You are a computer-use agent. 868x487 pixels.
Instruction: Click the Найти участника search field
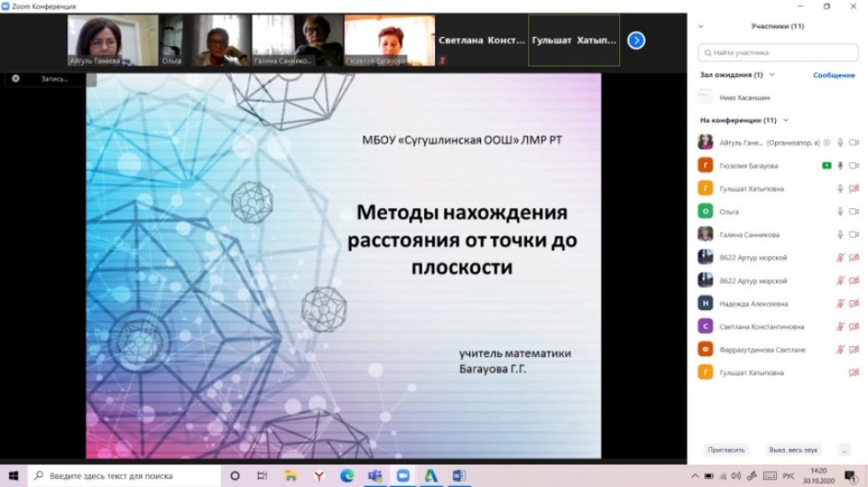(778, 53)
